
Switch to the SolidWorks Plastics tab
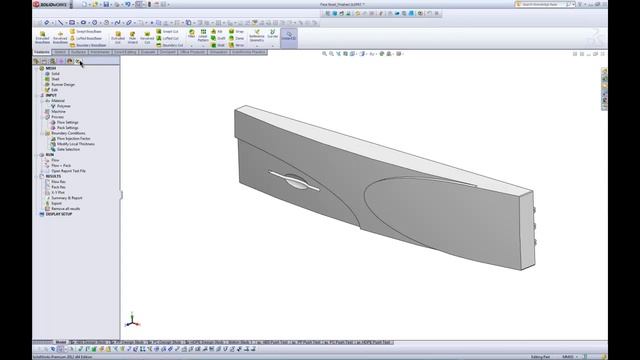point(248,52)
